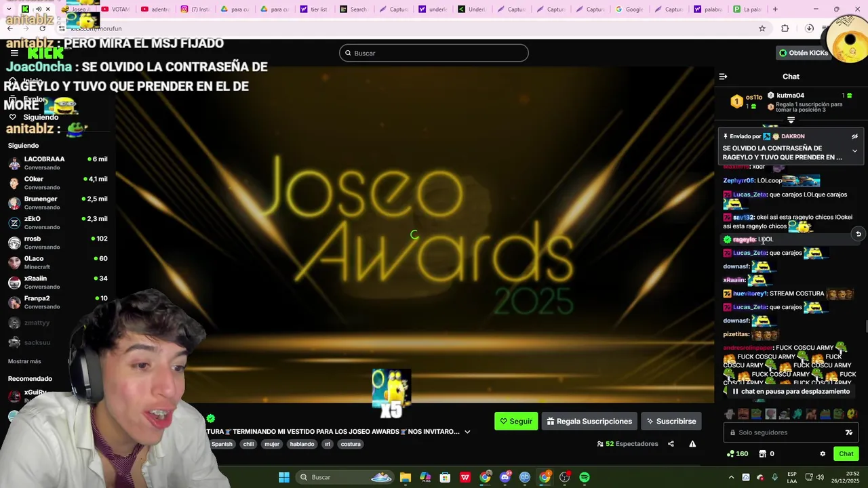Open the 7TV emote picker icon

848,432
